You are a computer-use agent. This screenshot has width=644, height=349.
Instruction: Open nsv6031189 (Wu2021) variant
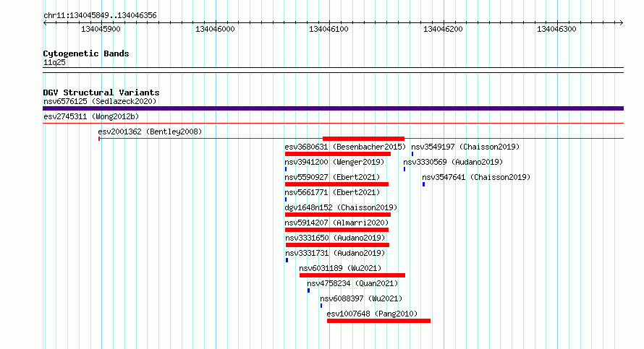(x=340, y=268)
